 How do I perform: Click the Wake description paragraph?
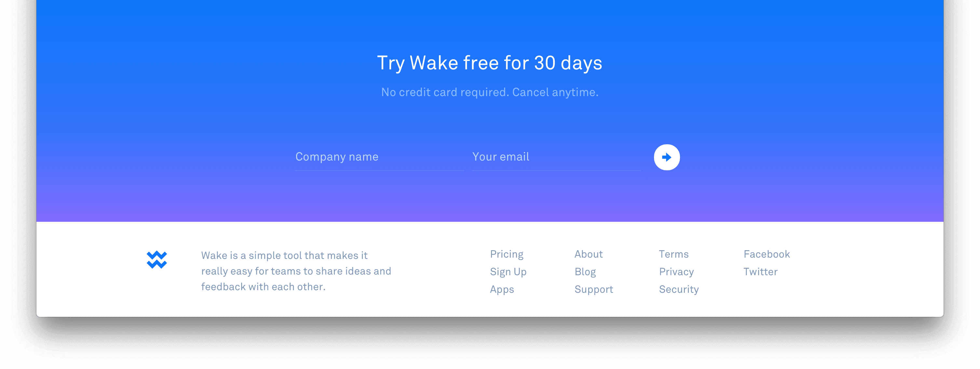click(x=296, y=271)
